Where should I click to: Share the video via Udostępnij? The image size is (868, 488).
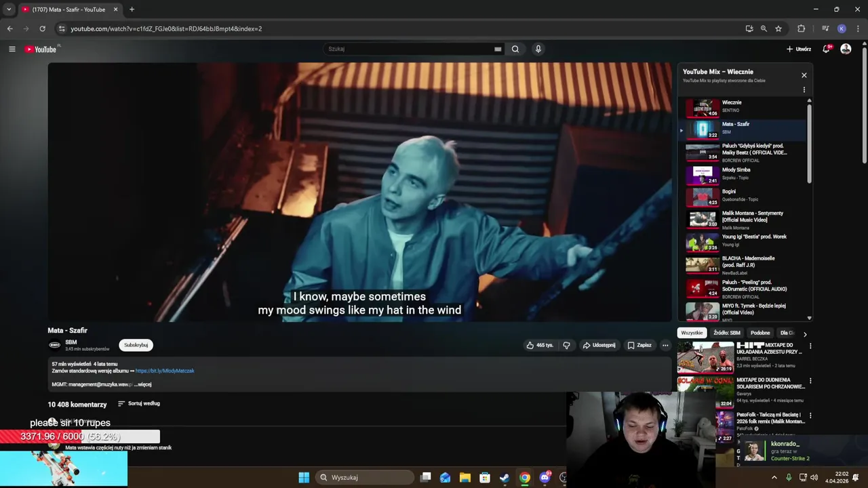pyautogui.click(x=599, y=345)
